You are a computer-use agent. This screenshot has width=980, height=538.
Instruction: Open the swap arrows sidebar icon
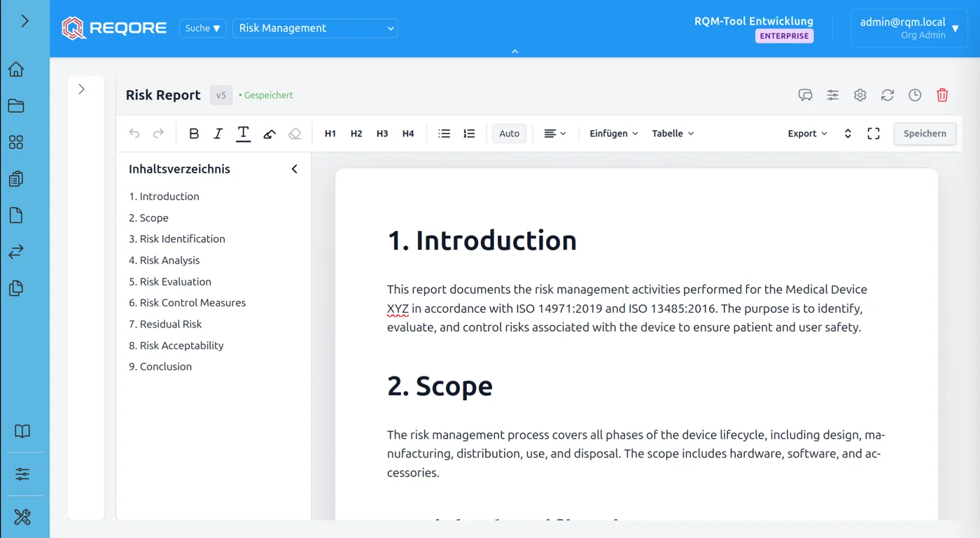coord(16,251)
